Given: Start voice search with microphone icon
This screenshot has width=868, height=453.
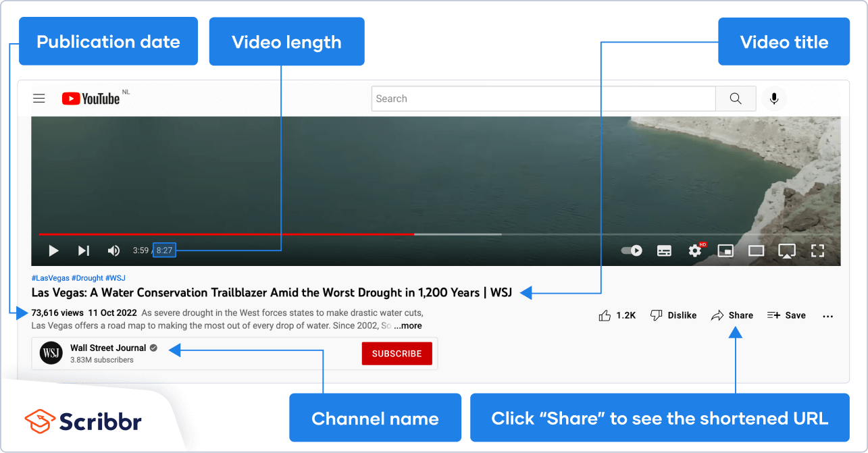Looking at the screenshot, I should click(x=774, y=99).
